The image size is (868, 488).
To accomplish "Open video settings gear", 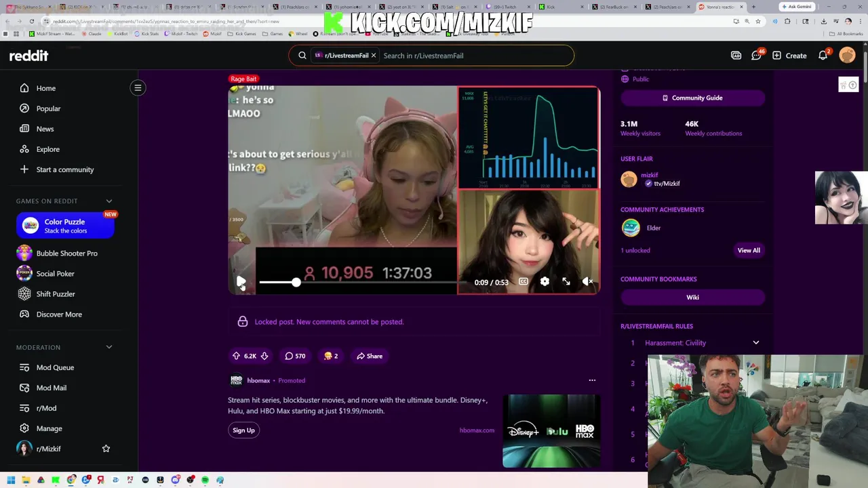I will tap(545, 281).
